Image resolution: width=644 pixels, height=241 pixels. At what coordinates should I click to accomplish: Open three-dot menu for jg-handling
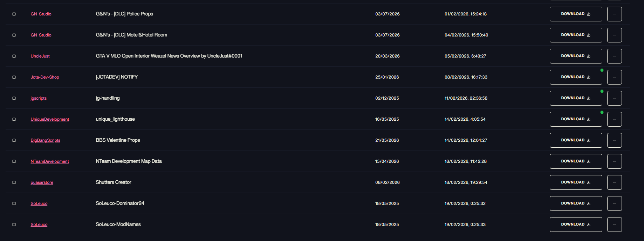614,98
